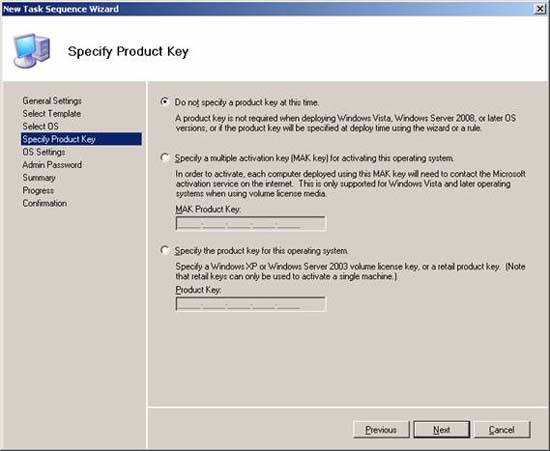Open the Confirmation step in sidebar

point(45,203)
